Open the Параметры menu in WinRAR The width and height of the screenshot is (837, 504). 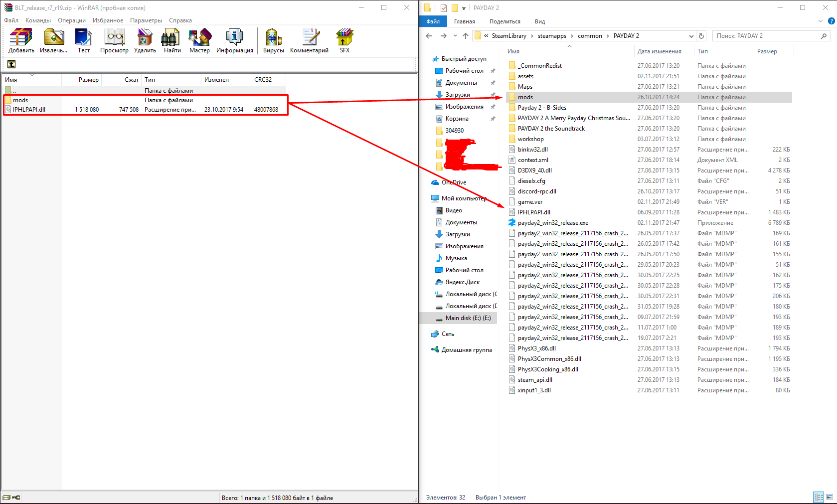146,20
